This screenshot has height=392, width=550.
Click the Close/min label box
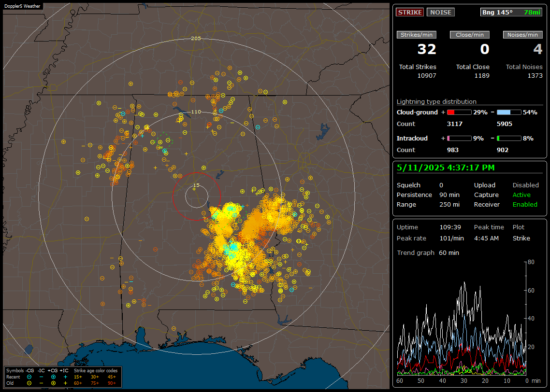point(470,35)
